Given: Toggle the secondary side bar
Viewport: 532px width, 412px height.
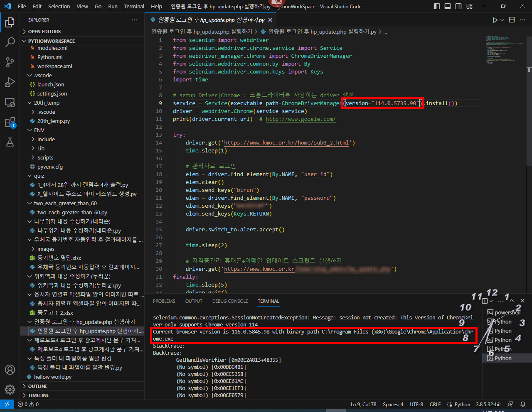Looking at the screenshot, I should click(x=458, y=6).
